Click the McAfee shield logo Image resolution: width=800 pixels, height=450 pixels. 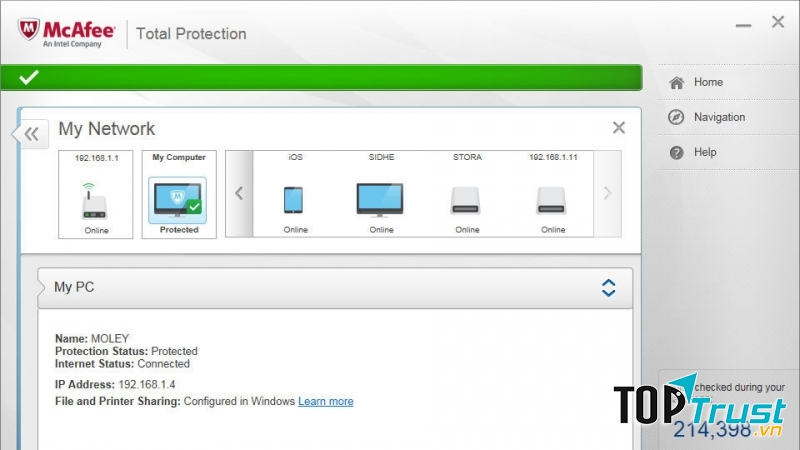29,30
